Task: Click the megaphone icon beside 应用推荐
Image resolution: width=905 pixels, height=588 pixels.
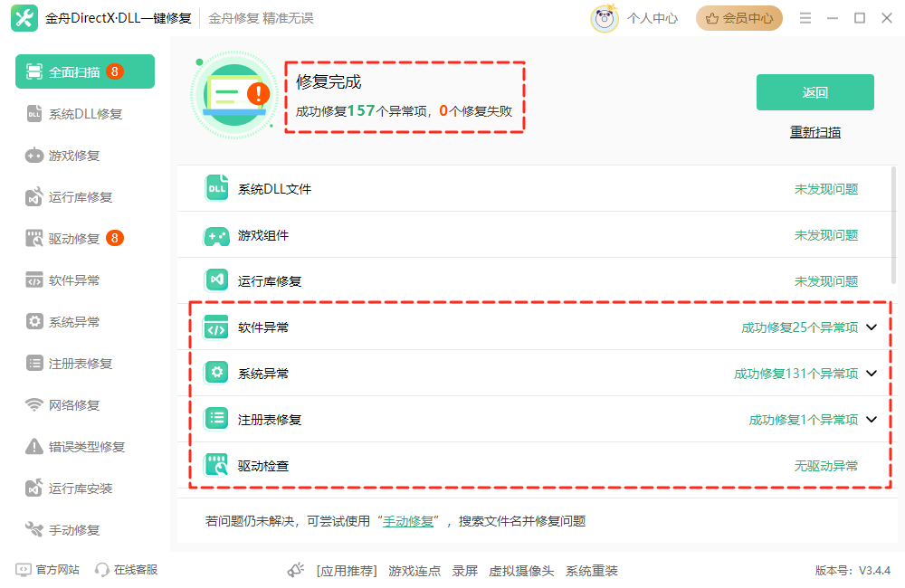Action: (x=296, y=571)
